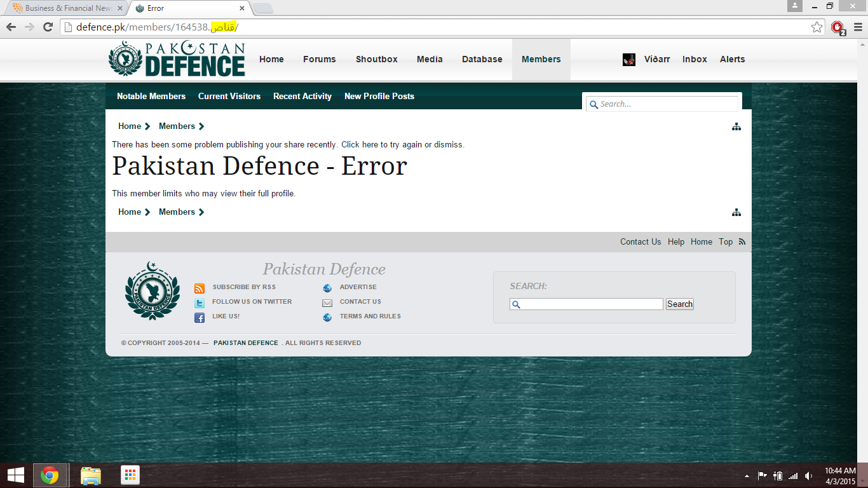Click the top Search... field
Image resolution: width=868 pixels, height=488 pixels.
[662, 104]
